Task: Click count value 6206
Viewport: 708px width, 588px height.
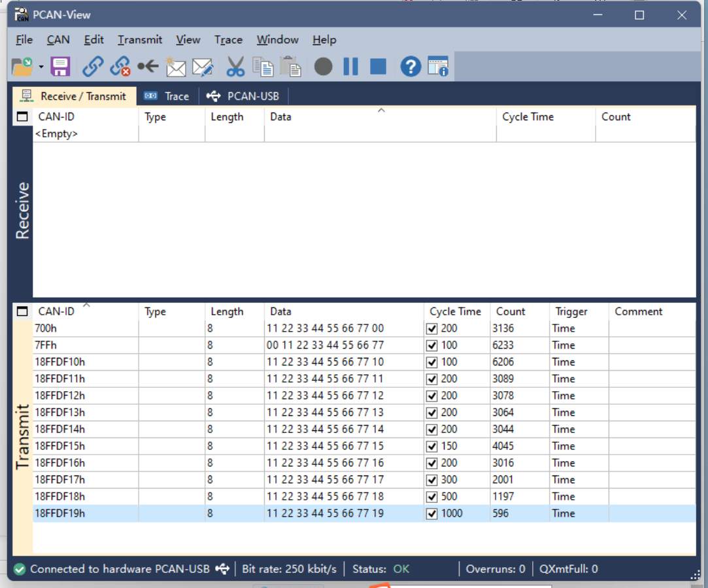Action: point(503,362)
